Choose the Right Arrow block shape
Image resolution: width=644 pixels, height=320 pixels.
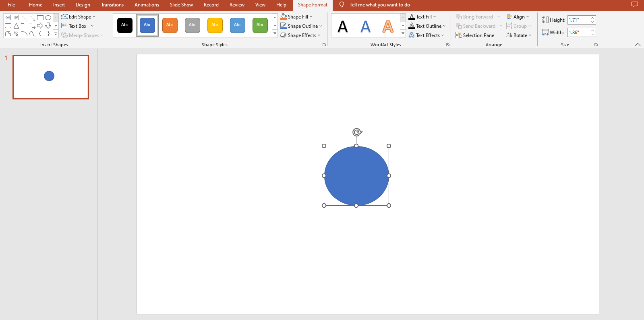(x=40, y=26)
